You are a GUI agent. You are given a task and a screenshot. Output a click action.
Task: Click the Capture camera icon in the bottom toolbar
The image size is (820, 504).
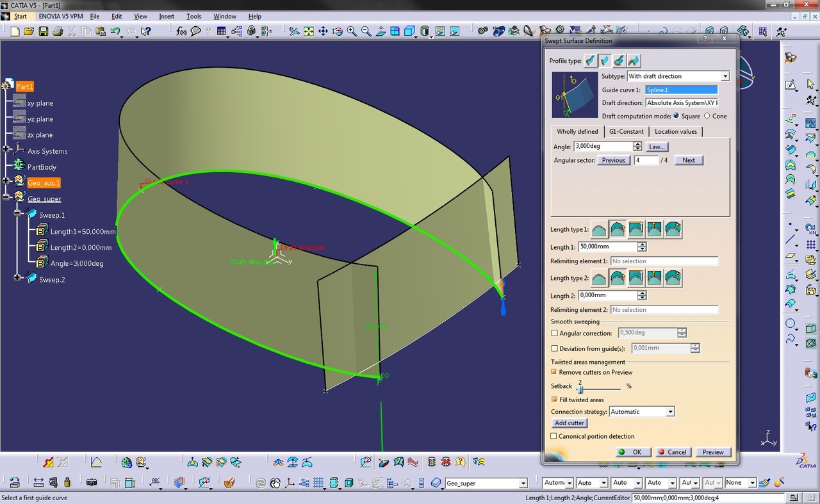click(x=92, y=482)
